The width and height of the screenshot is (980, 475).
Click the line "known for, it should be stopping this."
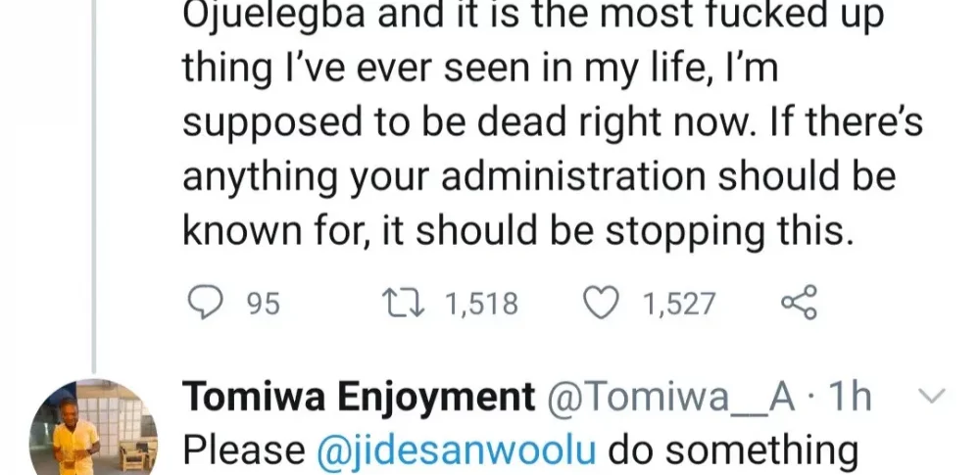click(x=513, y=233)
